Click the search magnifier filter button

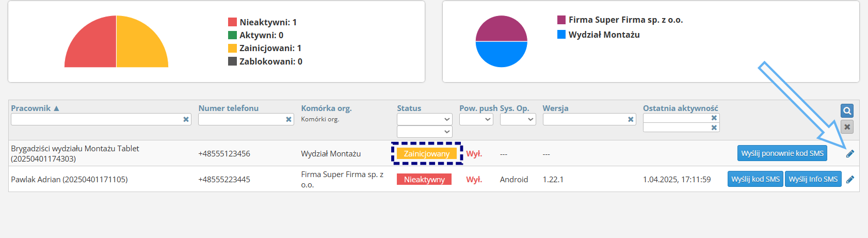tap(847, 110)
